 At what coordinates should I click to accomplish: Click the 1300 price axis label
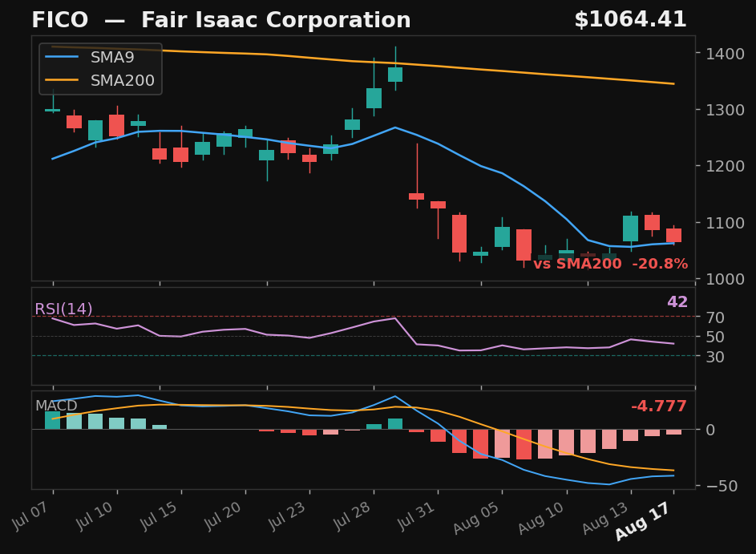click(x=725, y=110)
